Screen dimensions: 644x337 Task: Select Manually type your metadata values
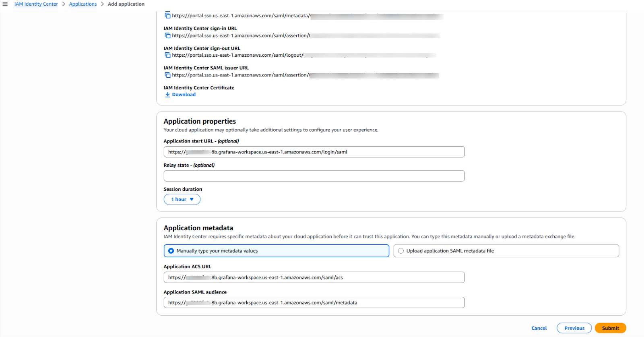click(x=171, y=251)
